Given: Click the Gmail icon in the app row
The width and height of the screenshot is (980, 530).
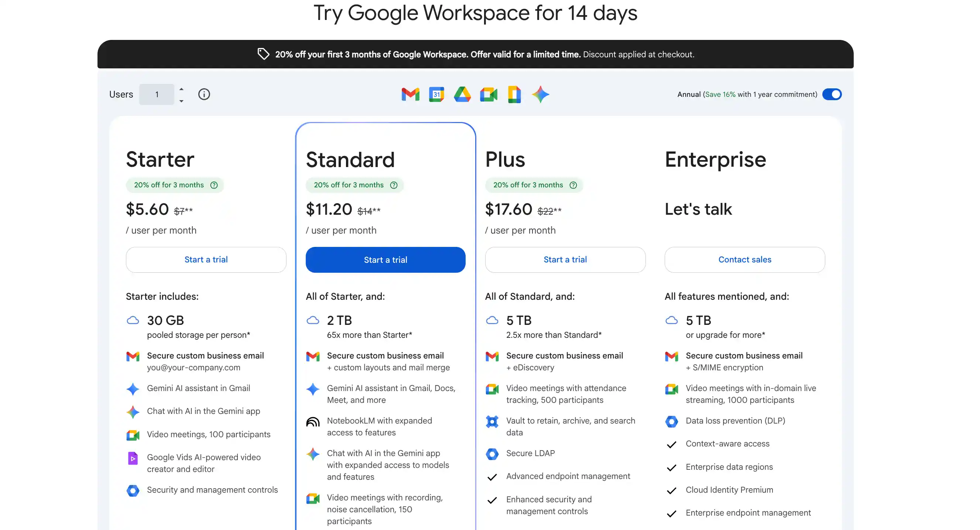Looking at the screenshot, I should coord(410,94).
